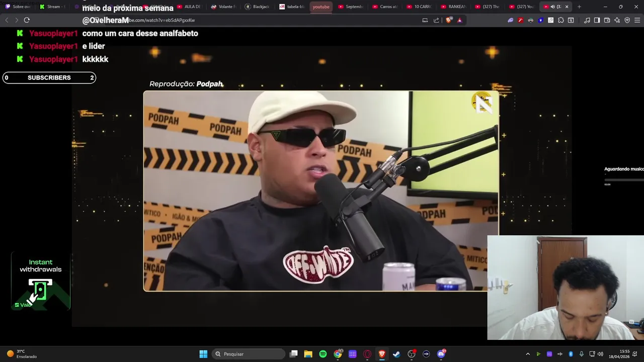Expand hidden system tray icons chevron
This screenshot has width=644, height=362.
(x=527, y=354)
